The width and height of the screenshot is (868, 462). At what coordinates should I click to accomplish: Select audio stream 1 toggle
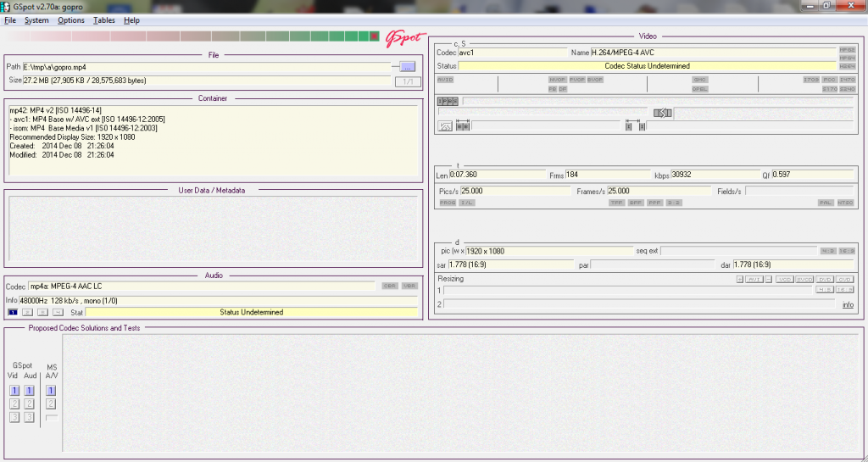[13, 313]
